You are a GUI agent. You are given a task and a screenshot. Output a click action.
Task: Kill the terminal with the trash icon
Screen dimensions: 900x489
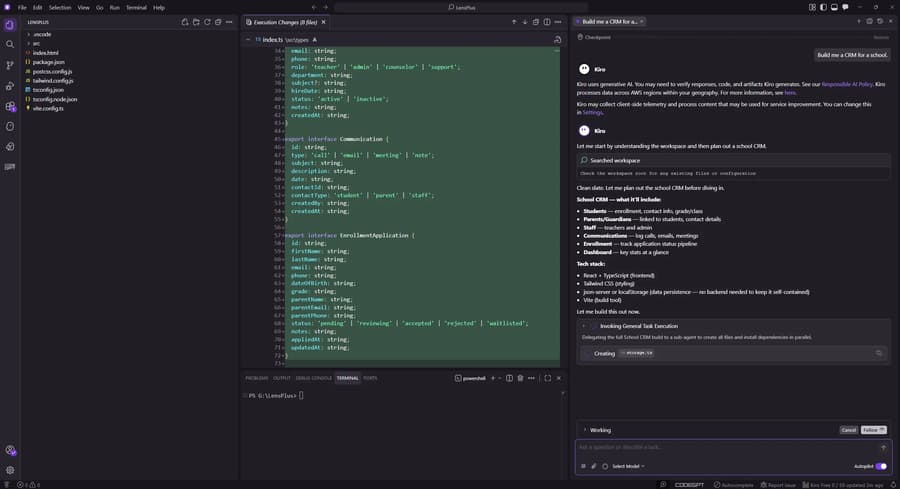pos(521,378)
